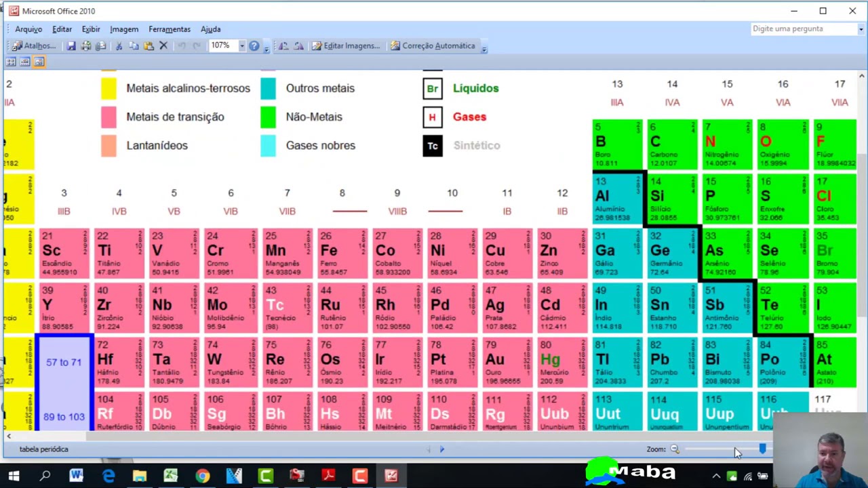This screenshot has height=488, width=868.
Task: Click Correção Automática button
Action: click(x=433, y=46)
